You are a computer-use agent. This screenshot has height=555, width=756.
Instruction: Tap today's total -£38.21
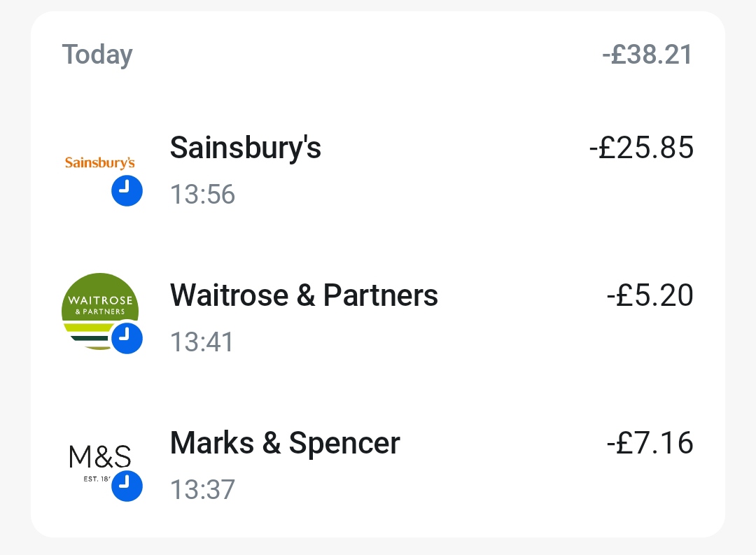coord(647,55)
